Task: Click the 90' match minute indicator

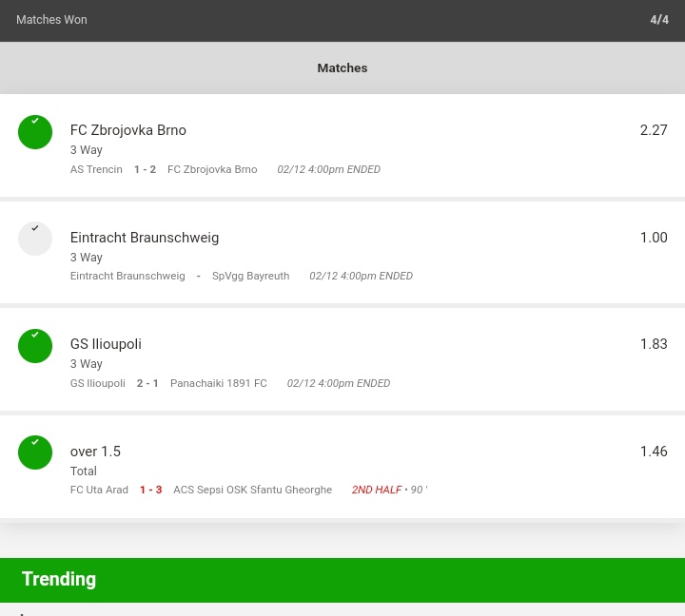Action: click(x=419, y=490)
